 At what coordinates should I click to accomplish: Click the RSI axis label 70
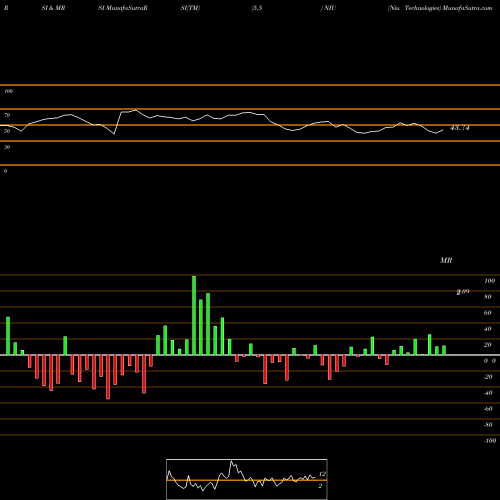7,115
